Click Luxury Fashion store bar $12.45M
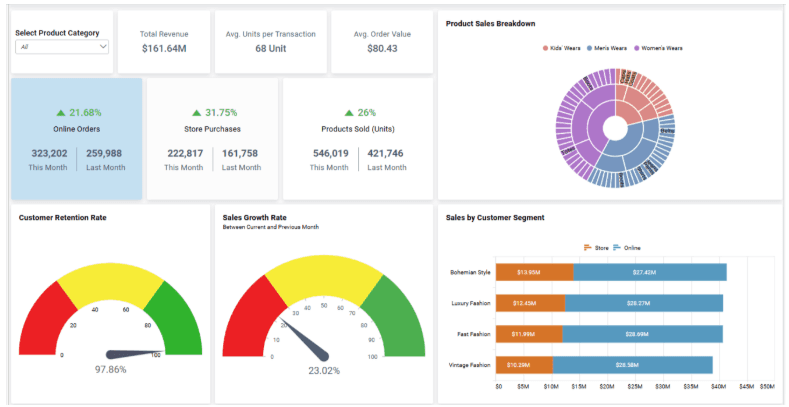 [530, 303]
